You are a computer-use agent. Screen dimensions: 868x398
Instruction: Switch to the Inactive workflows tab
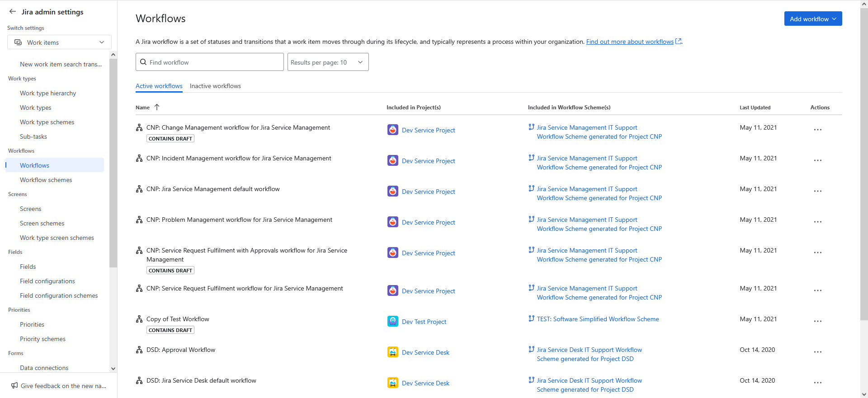(215, 86)
